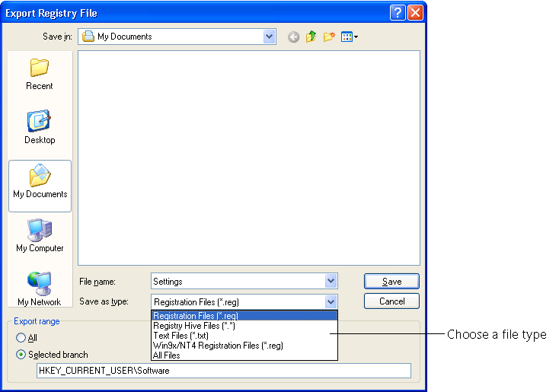Click inside the empty file list pane

(249, 158)
